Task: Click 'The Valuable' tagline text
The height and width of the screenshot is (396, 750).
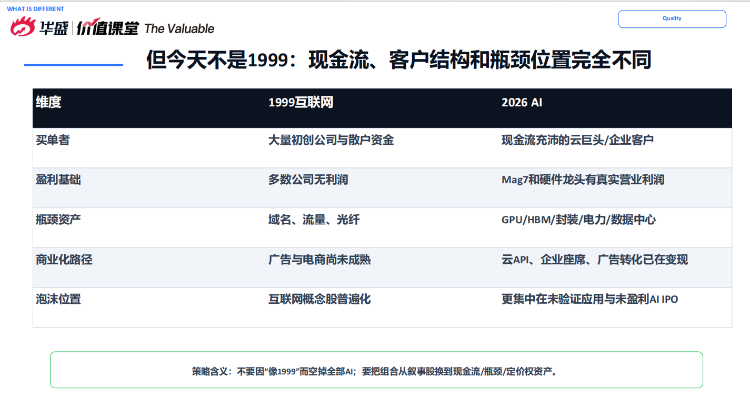Action: pyautogui.click(x=179, y=29)
